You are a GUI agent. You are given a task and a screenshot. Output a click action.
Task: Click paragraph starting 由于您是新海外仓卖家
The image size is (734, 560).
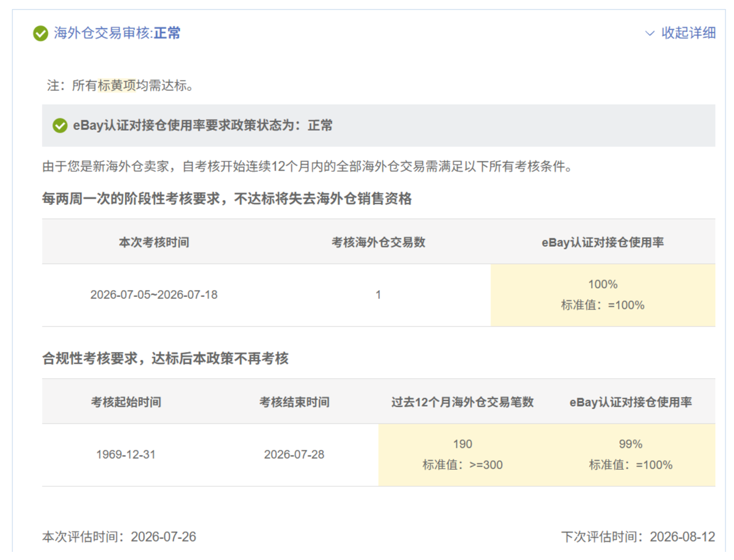307,166
